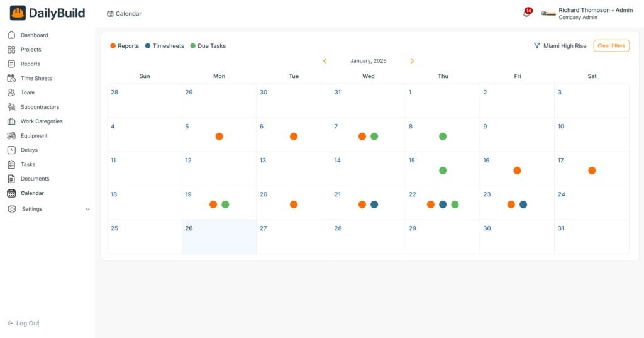Click the green due task dot on January 15
The height and width of the screenshot is (338, 644).
(x=443, y=171)
